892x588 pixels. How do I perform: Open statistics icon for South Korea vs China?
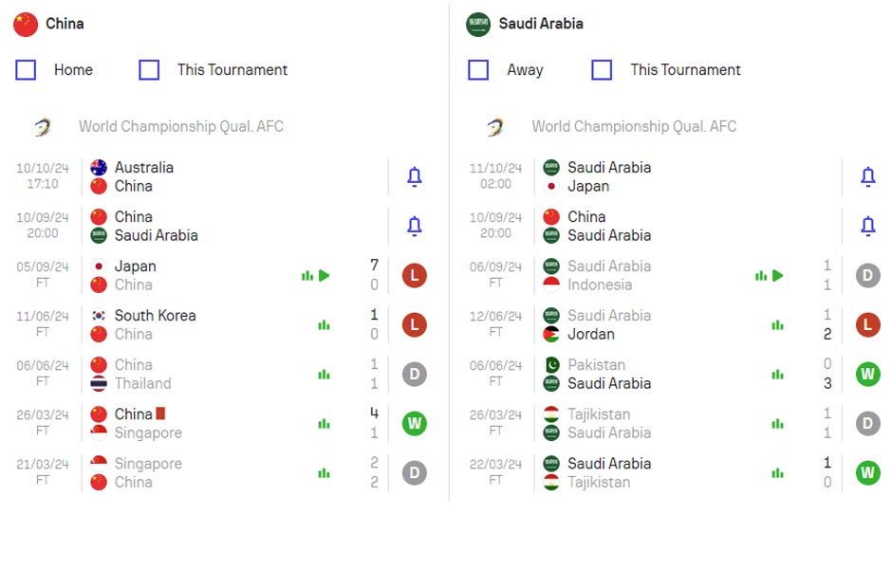tap(324, 325)
